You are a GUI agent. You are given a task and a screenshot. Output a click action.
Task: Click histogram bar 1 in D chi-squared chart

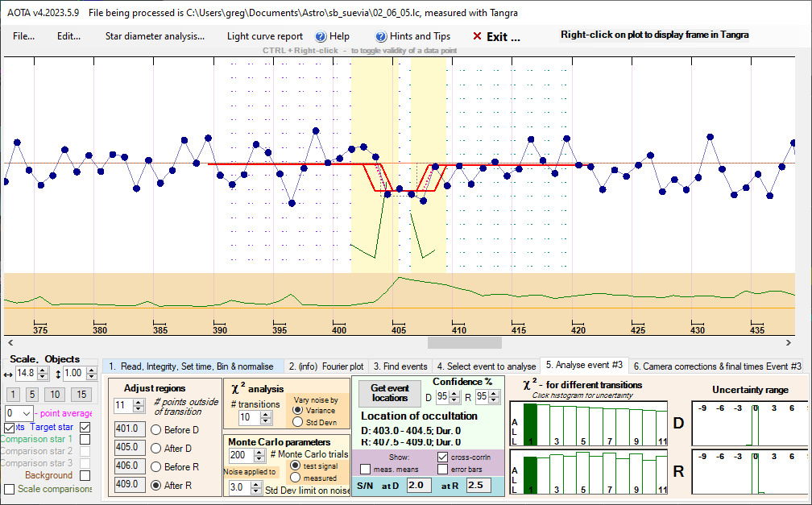point(530,424)
